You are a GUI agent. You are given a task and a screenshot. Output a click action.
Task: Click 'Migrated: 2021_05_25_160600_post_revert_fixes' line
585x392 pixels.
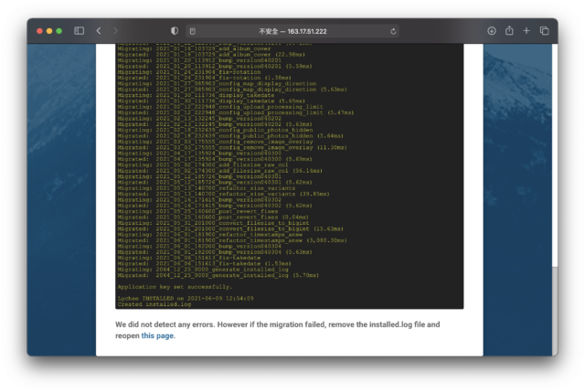pos(213,217)
